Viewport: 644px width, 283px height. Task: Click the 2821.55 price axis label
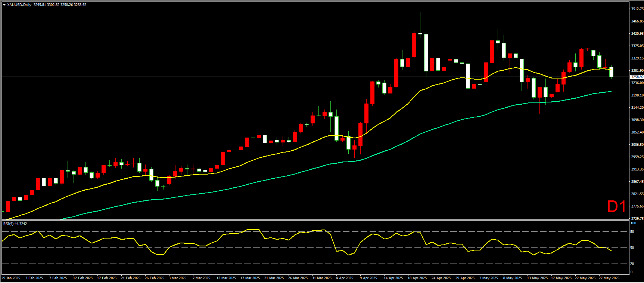[x=637, y=194]
